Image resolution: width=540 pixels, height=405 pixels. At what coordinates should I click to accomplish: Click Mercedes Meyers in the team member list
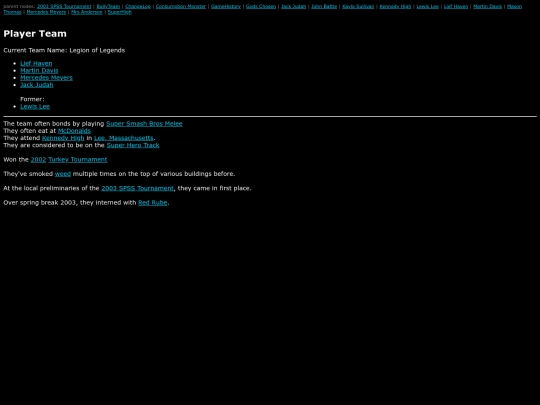[x=46, y=78]
